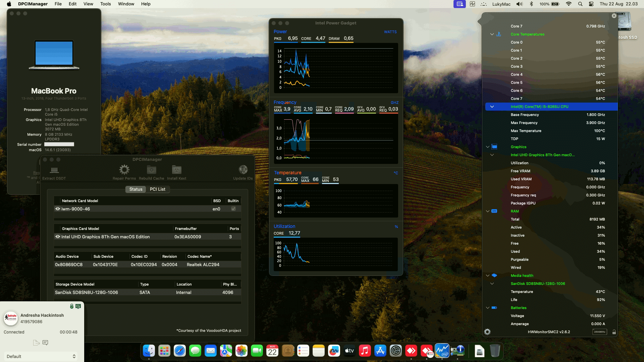Toggle eye icon beside Intel UHD Graphics

pos(57,237)
